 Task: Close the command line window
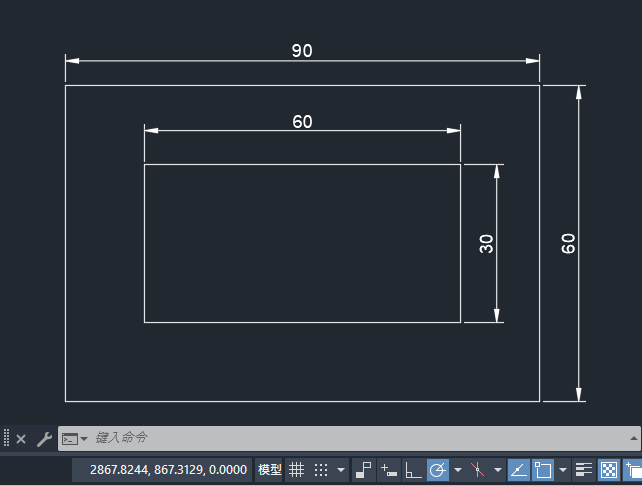click(21, 439)
